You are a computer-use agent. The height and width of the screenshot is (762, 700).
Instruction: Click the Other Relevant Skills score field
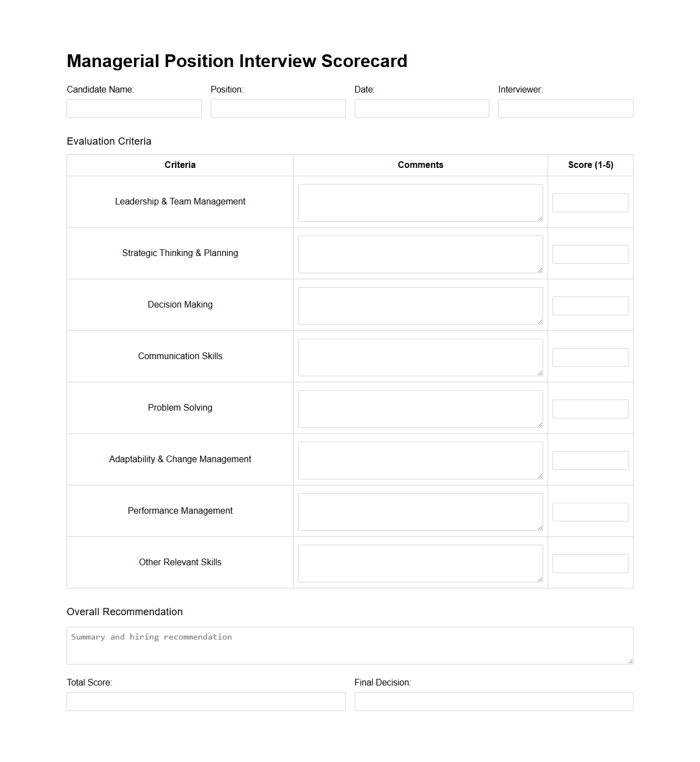(x=590, y=563)
